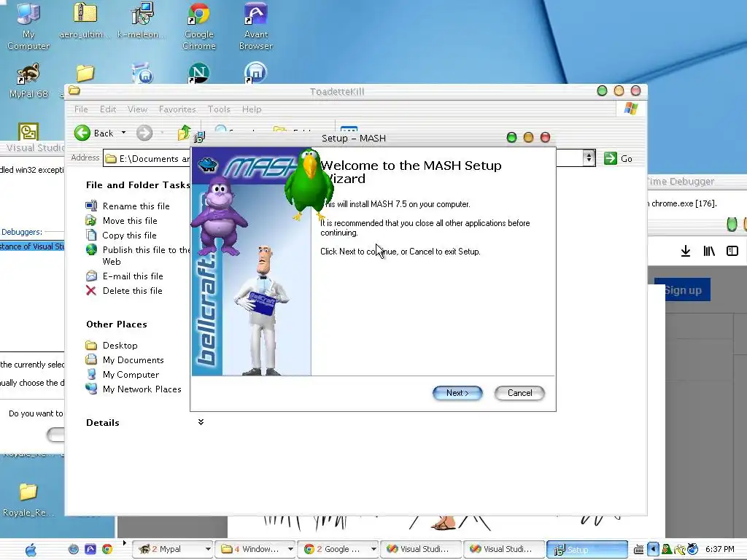Open My Computer desktop icon
Image resolution: width=747 pixels, height=560 pixels.
28,26
